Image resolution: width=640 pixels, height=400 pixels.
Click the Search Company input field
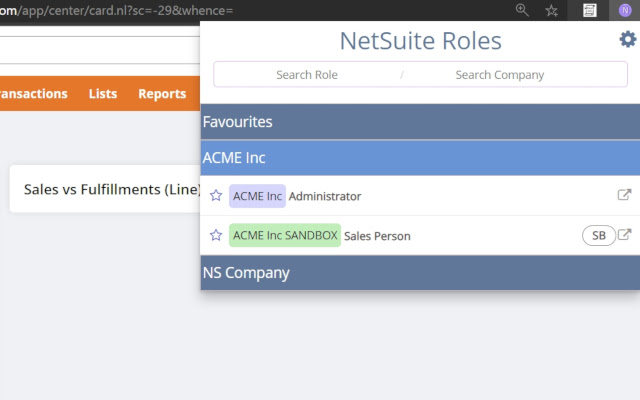click(x=500, y=75)
